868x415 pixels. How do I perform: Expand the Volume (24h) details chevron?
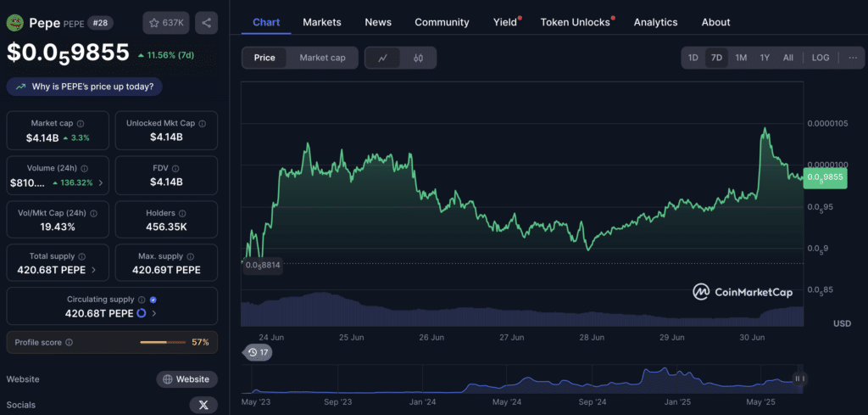point(100,182)
